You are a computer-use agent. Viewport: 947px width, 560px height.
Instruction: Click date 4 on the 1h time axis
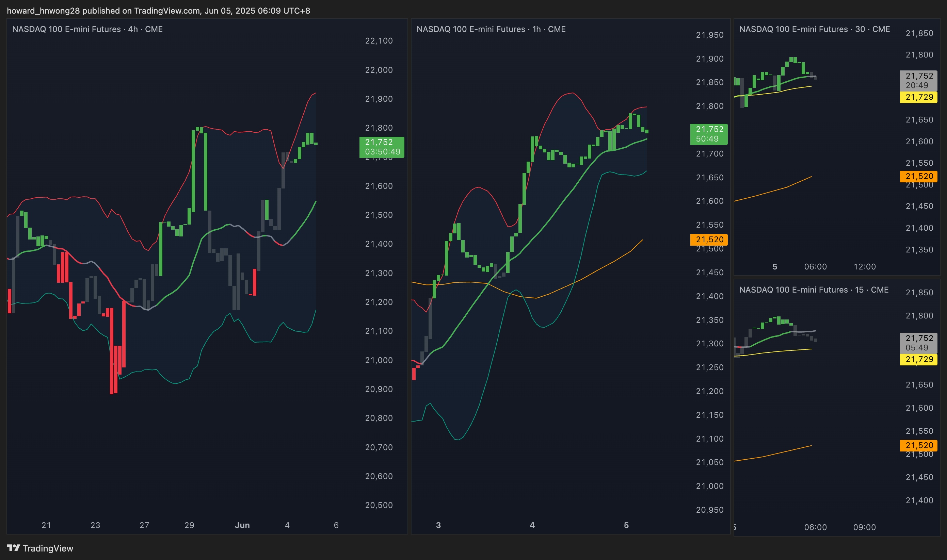click(532, 525)
